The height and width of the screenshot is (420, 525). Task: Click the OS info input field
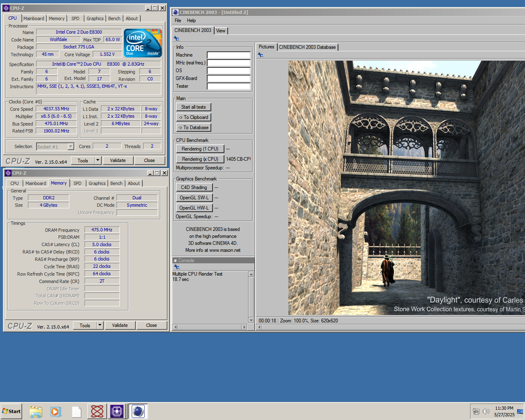(x=228, y=71)
